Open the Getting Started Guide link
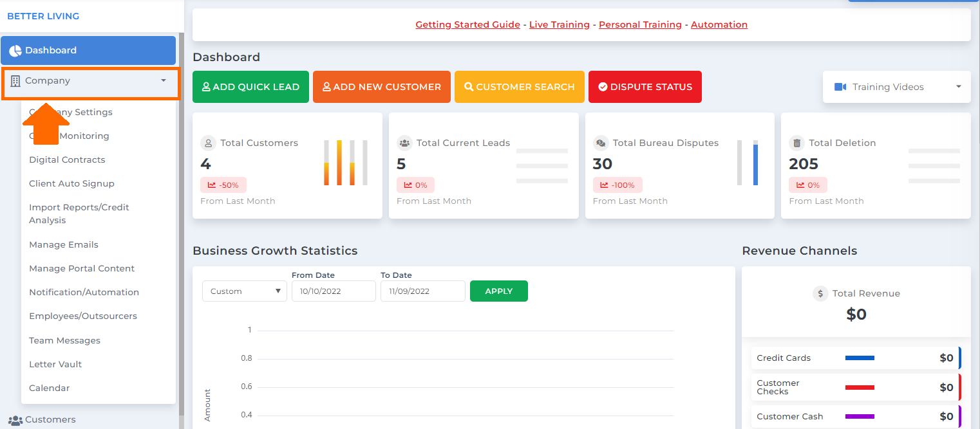 (467, 24)
